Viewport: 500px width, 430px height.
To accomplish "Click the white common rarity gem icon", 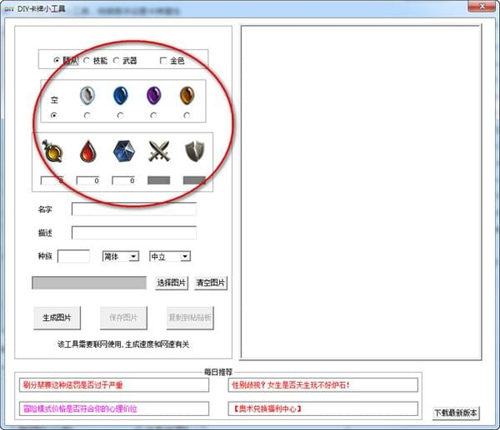I will 87,95.
